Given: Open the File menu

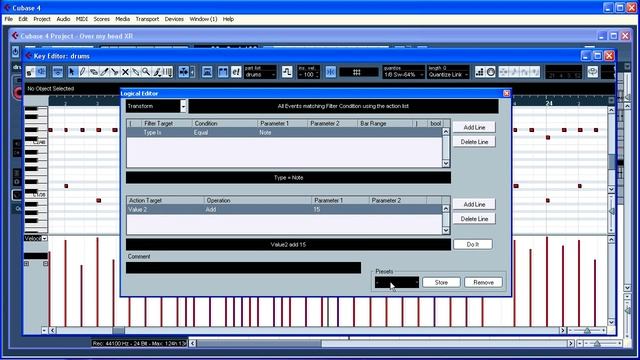Looking at the screenshot, I should click(x=9, y=19).
